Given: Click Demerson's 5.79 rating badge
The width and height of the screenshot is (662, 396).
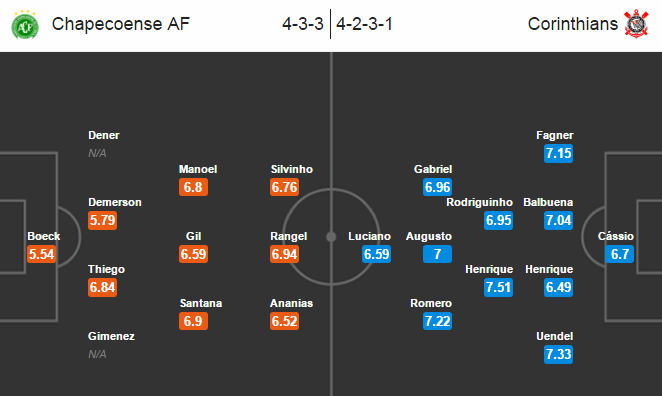Looking at the screenshot, I should pyautogui.click(x=102, y=220).
